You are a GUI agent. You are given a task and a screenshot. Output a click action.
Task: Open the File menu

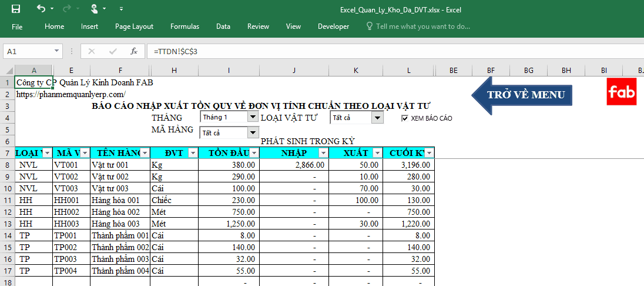coord(17,26)
